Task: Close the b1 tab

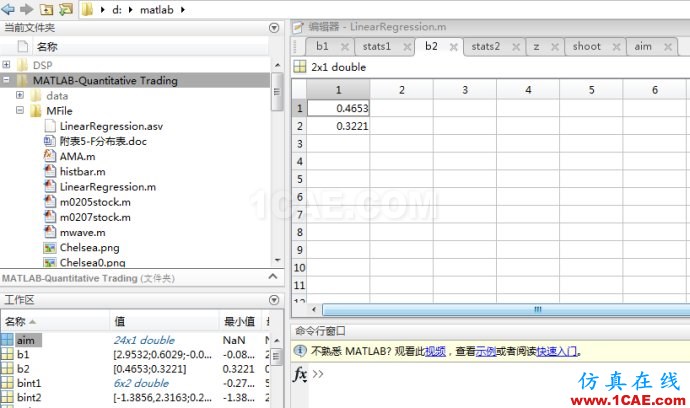Action: click(x=345, y=47)
